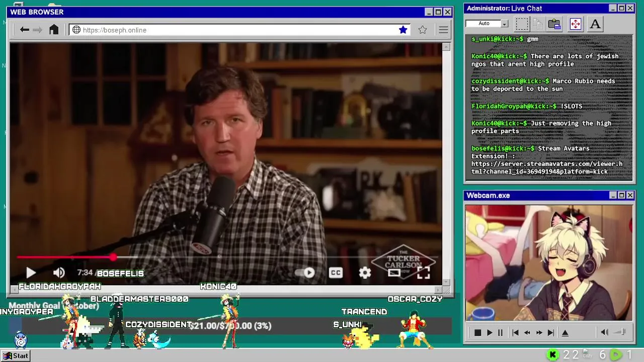Click the copy pages icon in Live Chat

pyautogui.click(x=538, y=24)
